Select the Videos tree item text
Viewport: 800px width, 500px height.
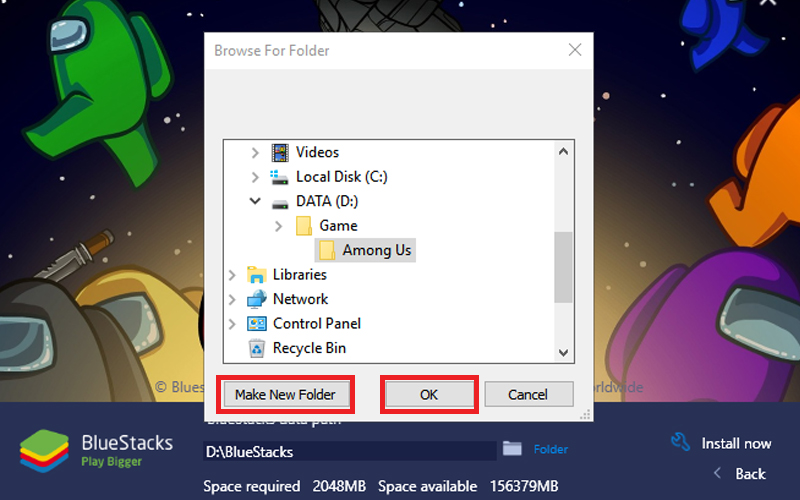coord(317,152)
